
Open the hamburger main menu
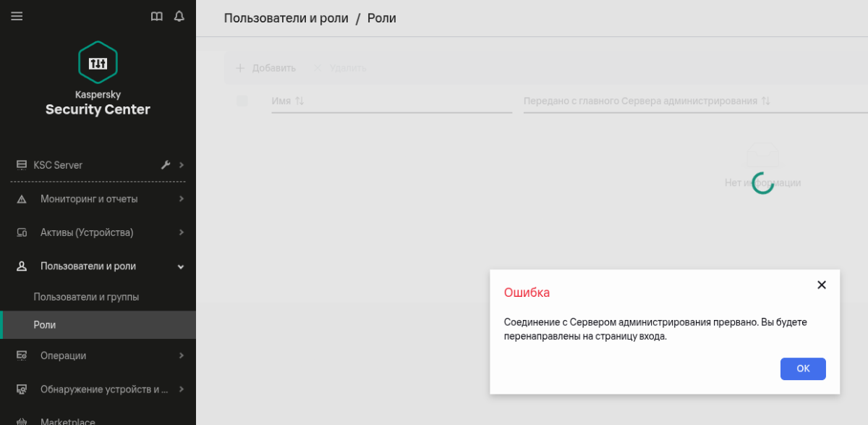(x=17, y=16)
